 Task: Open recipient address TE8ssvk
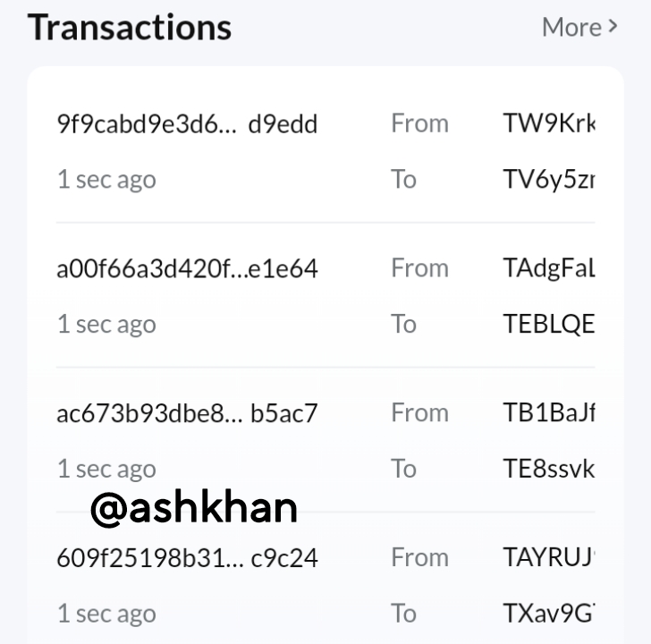549,469
